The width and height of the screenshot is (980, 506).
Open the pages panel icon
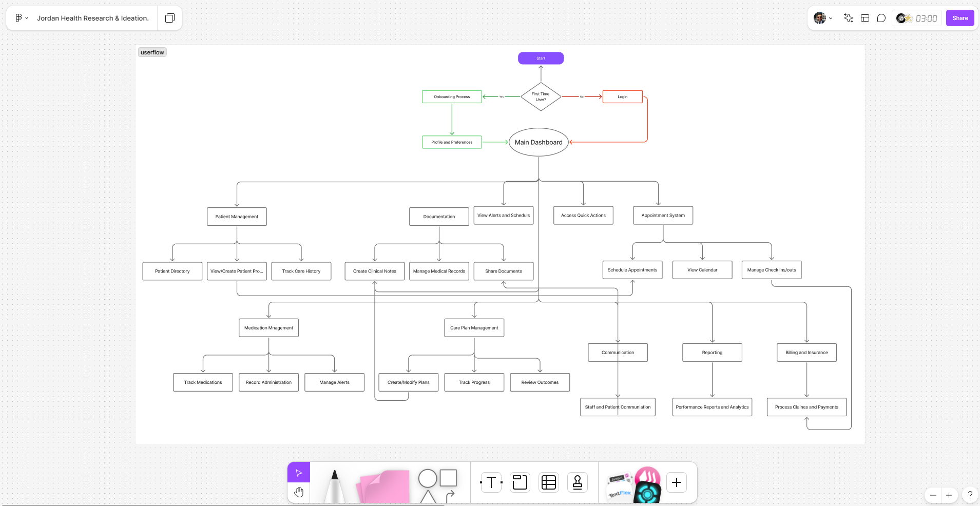tap(170, 18)
